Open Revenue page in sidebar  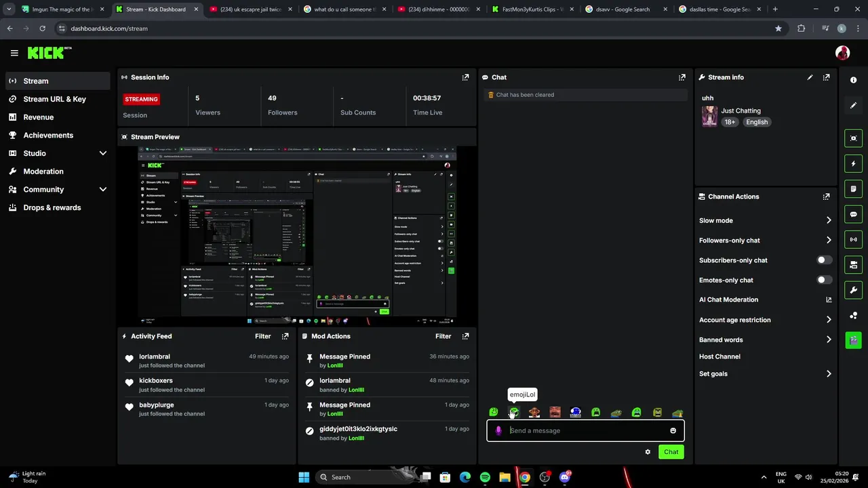tap(58, 117)
